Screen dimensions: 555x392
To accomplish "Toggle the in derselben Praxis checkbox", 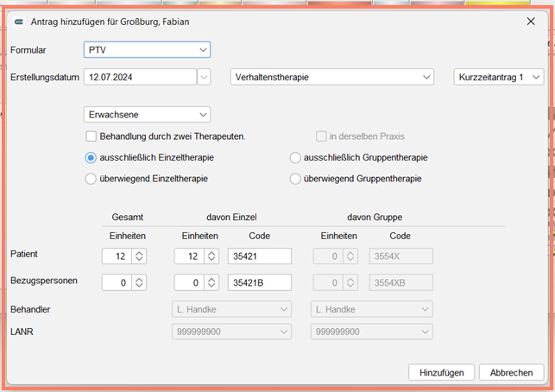I will click(x=321, y=136).
